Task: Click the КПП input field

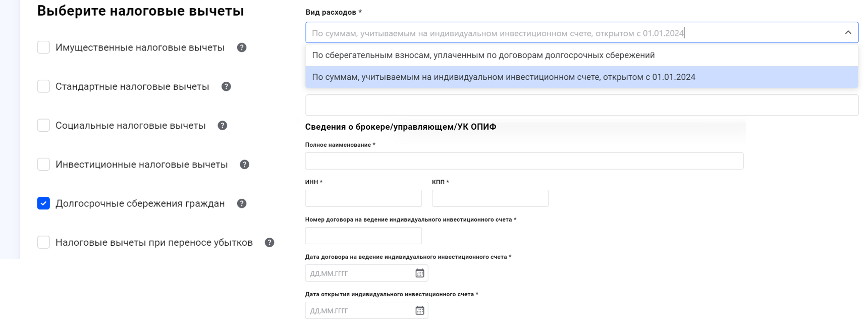Action: 490,198
